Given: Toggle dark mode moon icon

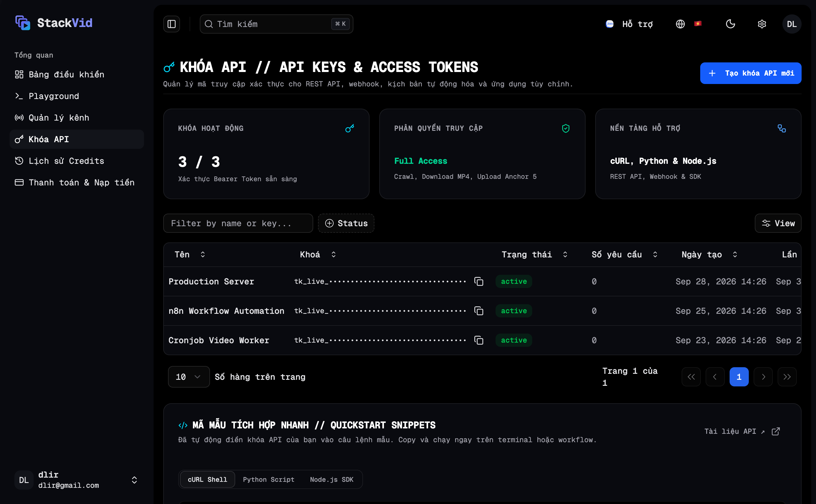Looking at the screenshot, I should pyautogui.click(x=730, y=24).
